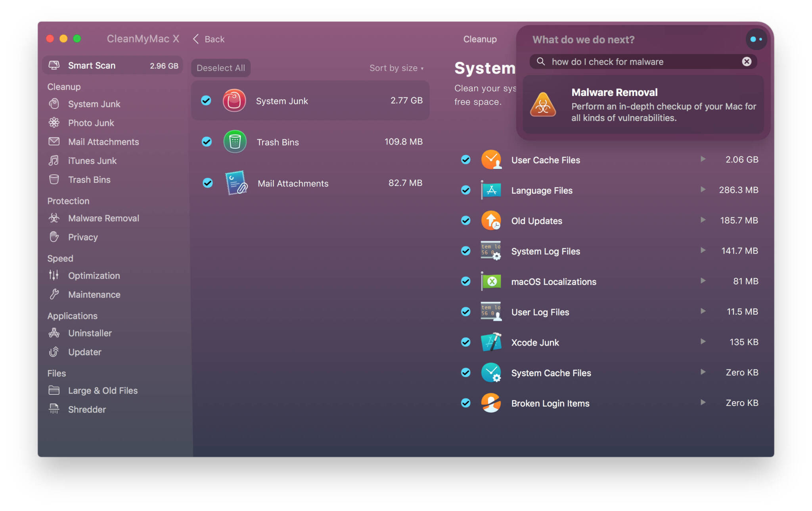Uncheck System Log Files checkbox
Screen dimensions: 812x511
[466, 251]
